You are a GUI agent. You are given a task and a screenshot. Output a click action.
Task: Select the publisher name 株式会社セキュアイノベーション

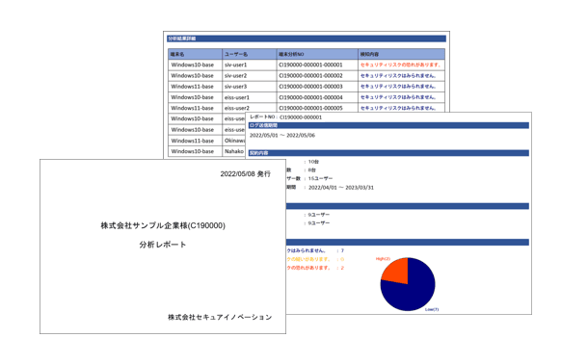(x=220, y=317)
